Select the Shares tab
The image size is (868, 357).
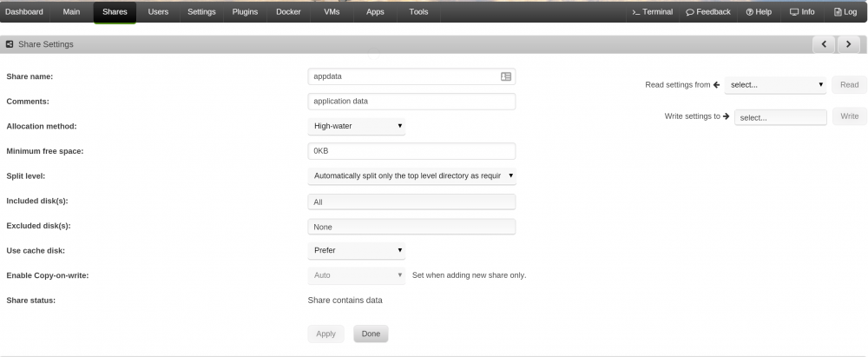click(115, 11)
